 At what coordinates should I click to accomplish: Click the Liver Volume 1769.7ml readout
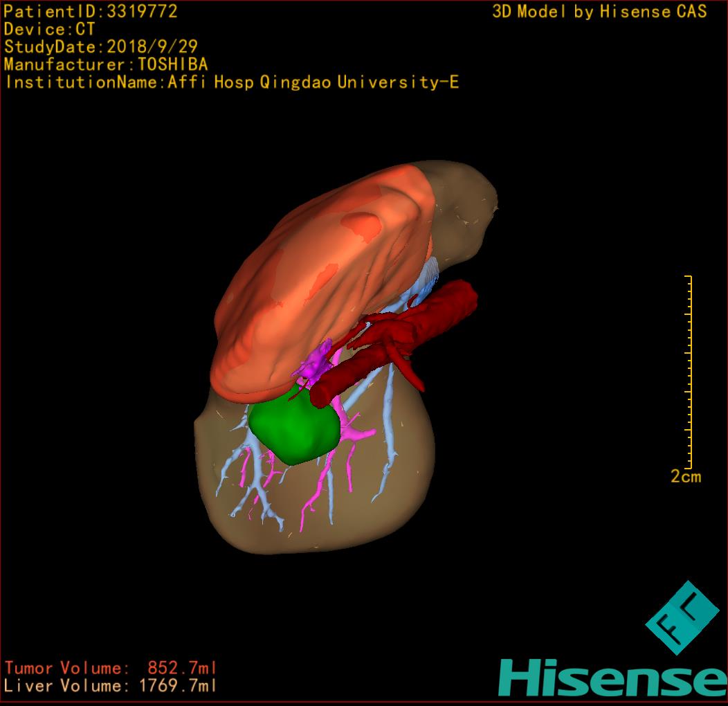pyautogui.click(x=111, y=686)
